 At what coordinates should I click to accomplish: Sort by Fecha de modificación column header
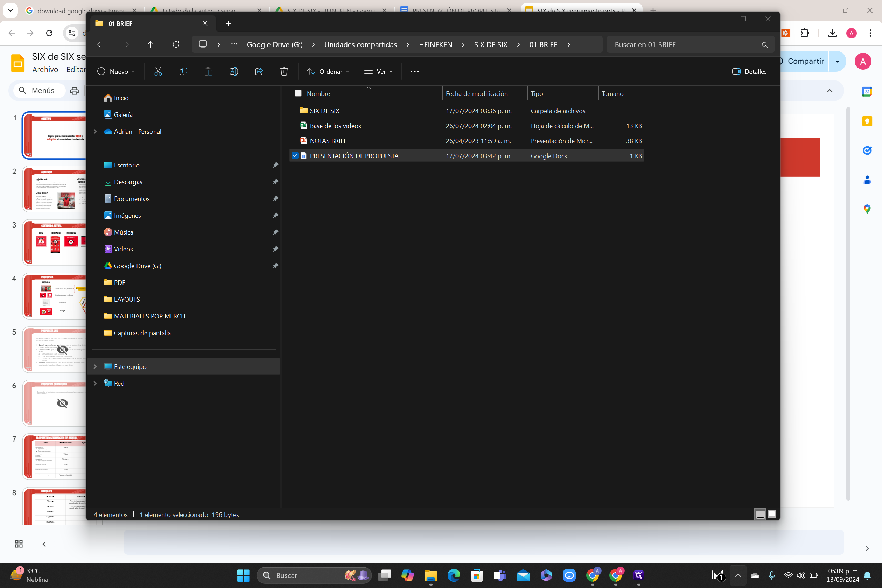[x=485, y=93]
